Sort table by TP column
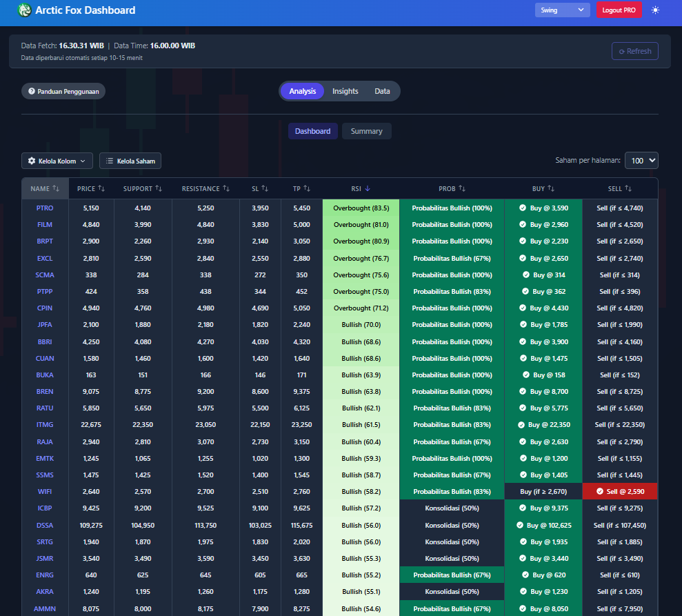The height and width of the screenshot is (616, 682). tap(301, 189)
